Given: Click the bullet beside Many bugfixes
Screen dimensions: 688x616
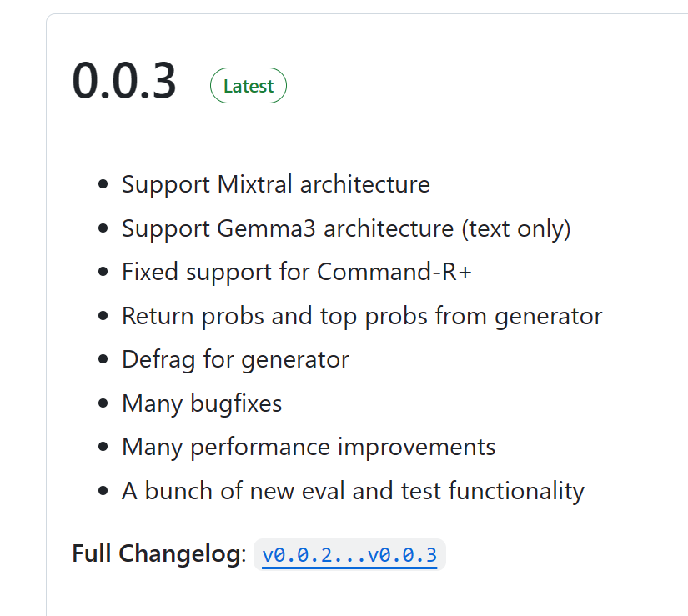Looking at the screenshot, I should pyautogui.click(x=103, y=403).
